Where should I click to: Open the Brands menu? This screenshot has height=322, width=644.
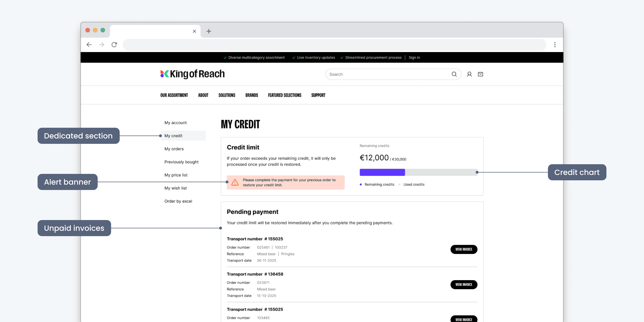[x=252, y=95]
